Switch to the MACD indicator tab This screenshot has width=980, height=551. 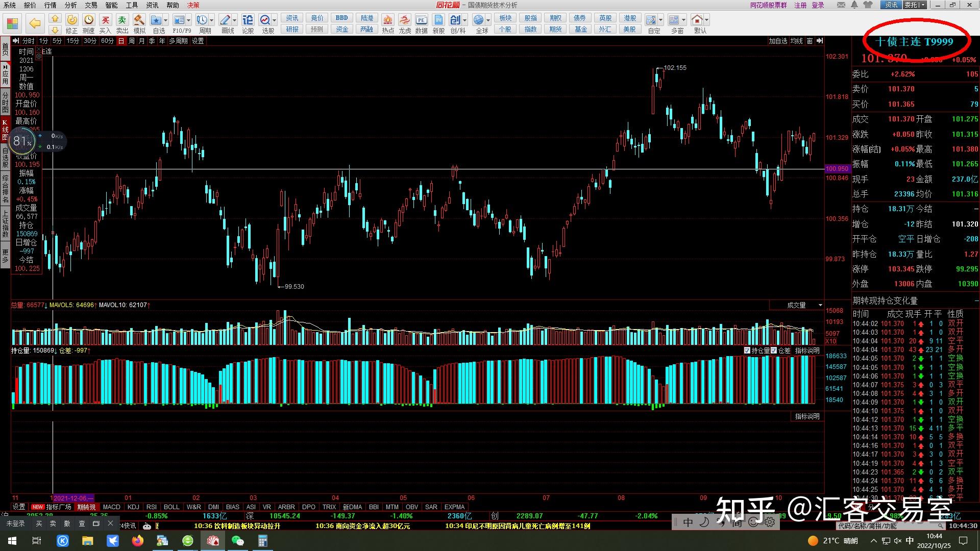click(111, 507)
